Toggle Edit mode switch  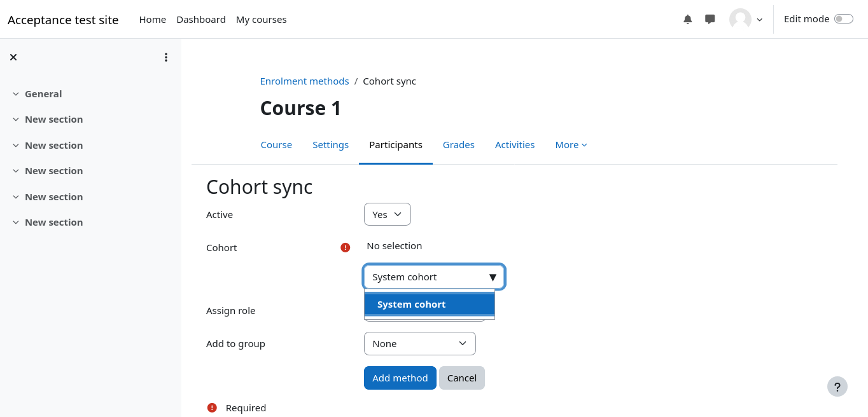(843, 19)
